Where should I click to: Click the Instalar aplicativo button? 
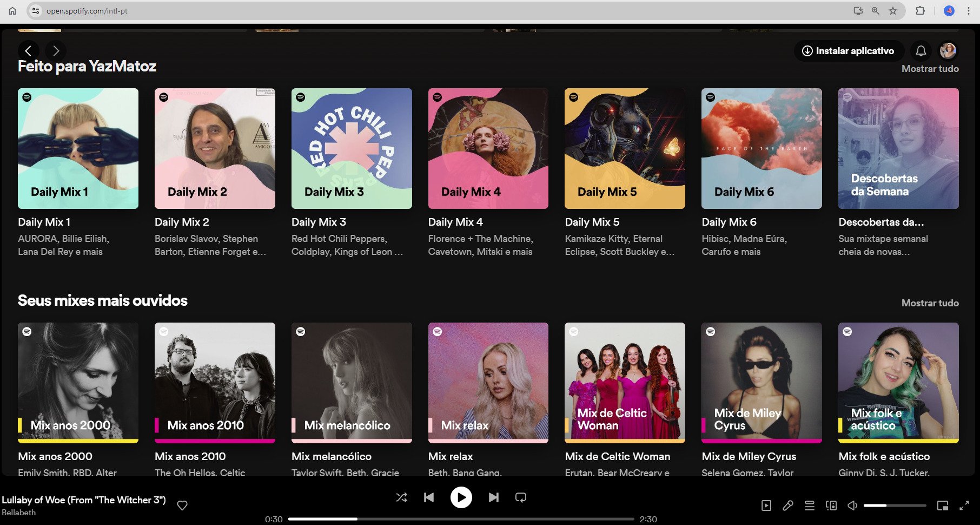[x=848, y=51]
